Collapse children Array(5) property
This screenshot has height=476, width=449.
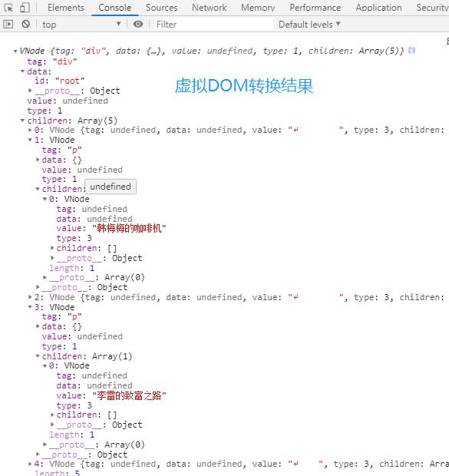pos(22,121)
